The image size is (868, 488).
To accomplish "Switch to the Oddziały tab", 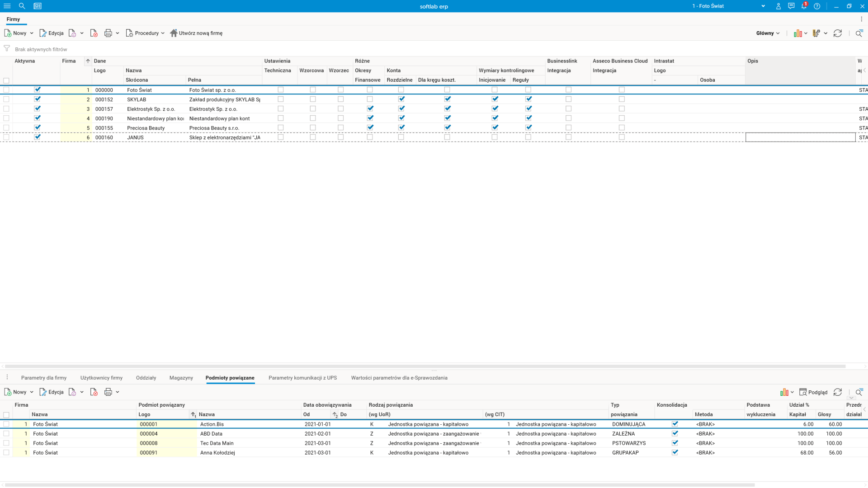I will (x=146, y=378).
